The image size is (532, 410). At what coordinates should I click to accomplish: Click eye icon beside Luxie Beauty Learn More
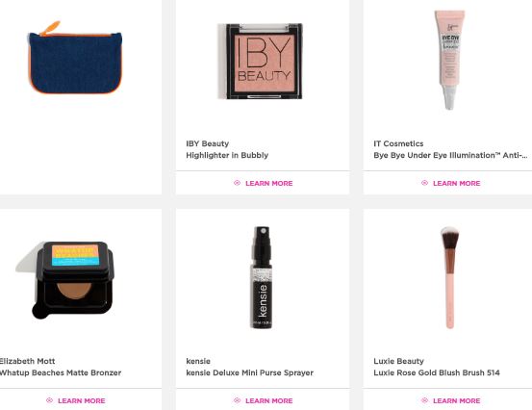(x=424, y=400)
